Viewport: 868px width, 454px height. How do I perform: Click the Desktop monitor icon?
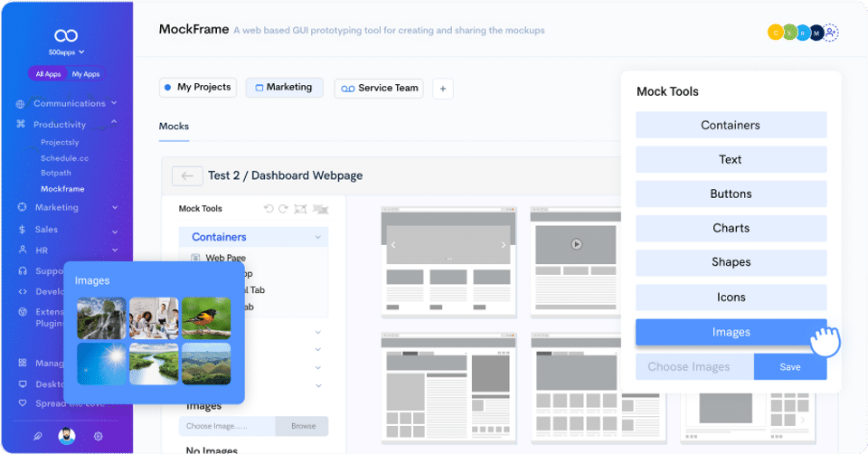(x=22, y=383)
